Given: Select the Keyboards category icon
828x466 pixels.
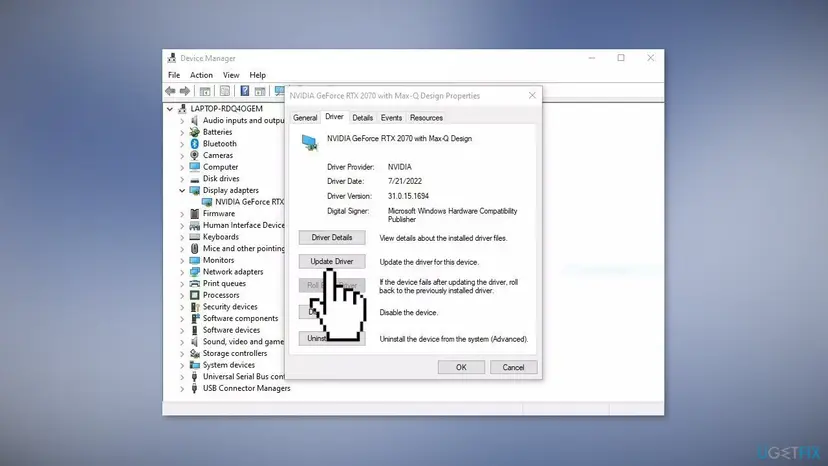Looking at the screenshot, I should [194, 237].
